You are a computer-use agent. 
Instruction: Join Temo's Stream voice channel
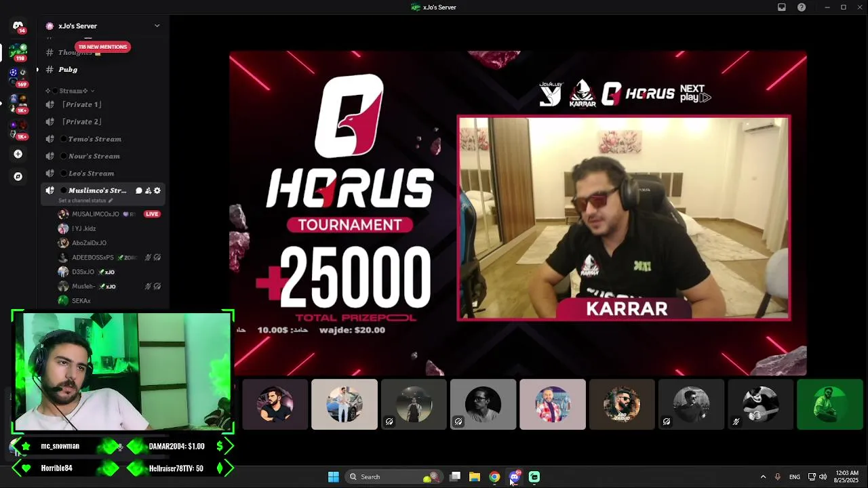coord(102,139)
